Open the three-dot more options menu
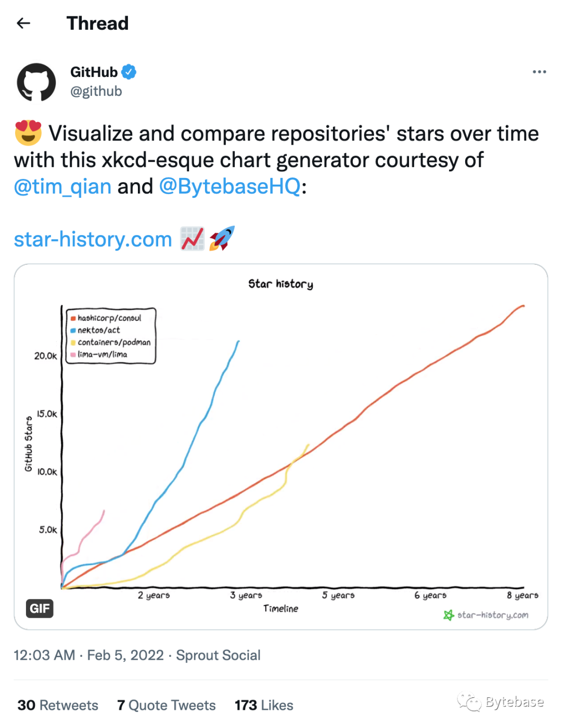562x728 pixels. coord(539,72)
